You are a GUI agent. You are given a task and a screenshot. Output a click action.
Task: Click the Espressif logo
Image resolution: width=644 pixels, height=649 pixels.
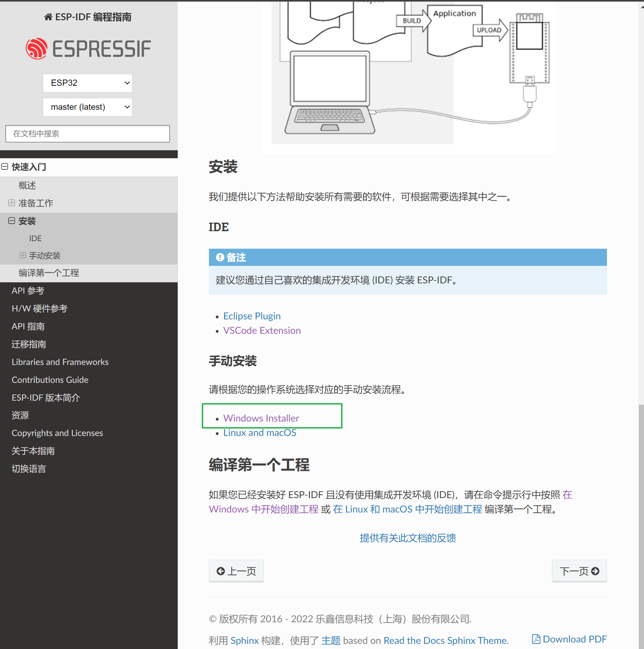point(88,48)
